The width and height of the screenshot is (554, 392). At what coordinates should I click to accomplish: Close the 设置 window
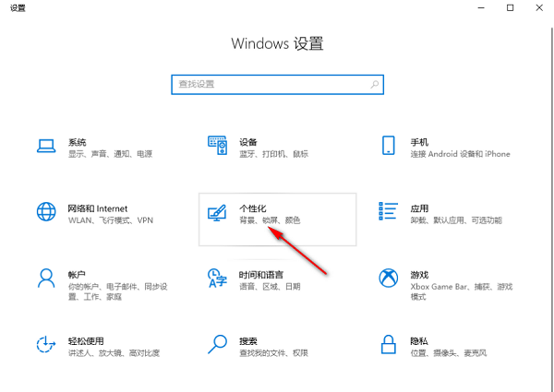pos(538,8)
